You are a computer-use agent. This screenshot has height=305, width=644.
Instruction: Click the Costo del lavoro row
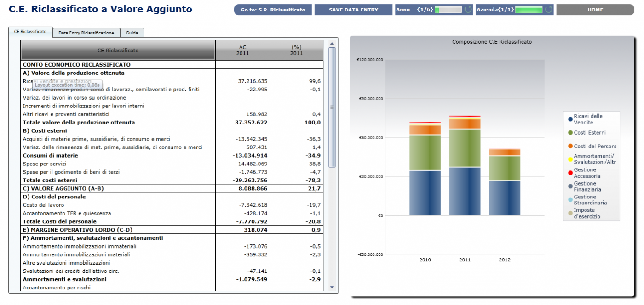pos(172,205)
